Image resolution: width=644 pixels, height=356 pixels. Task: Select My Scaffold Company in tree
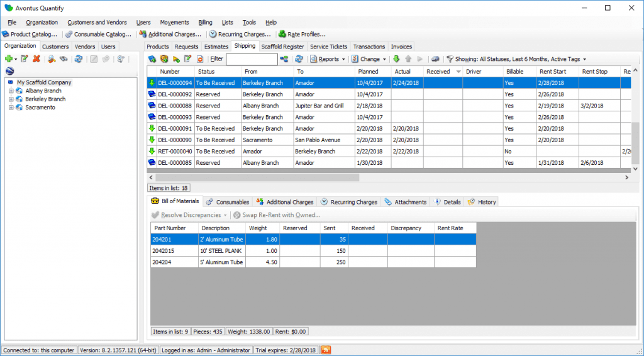tap(44, 82)
